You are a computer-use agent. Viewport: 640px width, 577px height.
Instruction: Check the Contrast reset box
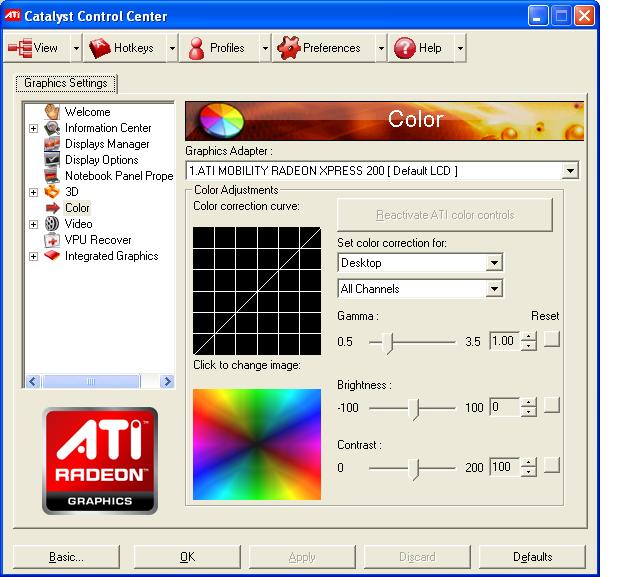coord(552,465)
